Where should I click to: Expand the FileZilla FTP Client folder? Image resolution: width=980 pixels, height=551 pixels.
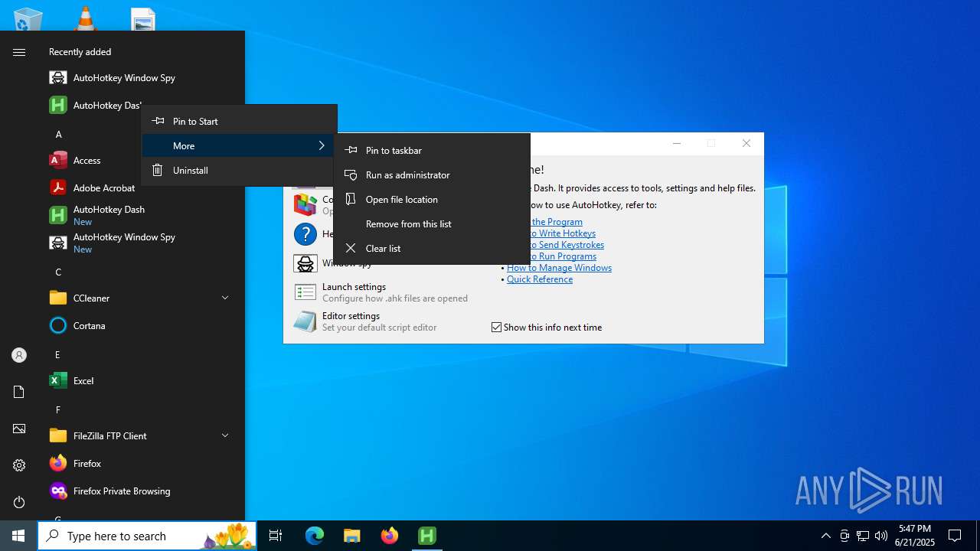(225, 435)
